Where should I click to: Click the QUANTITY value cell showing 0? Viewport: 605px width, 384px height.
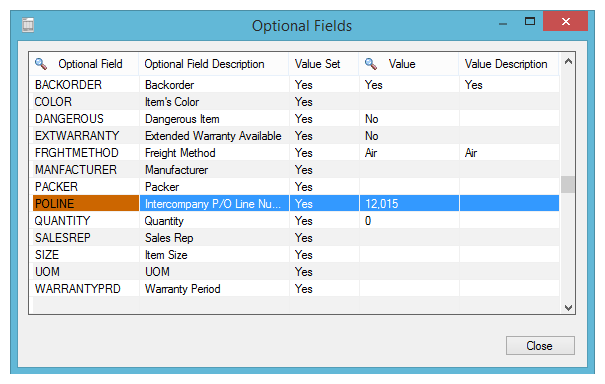coord(409,220)
